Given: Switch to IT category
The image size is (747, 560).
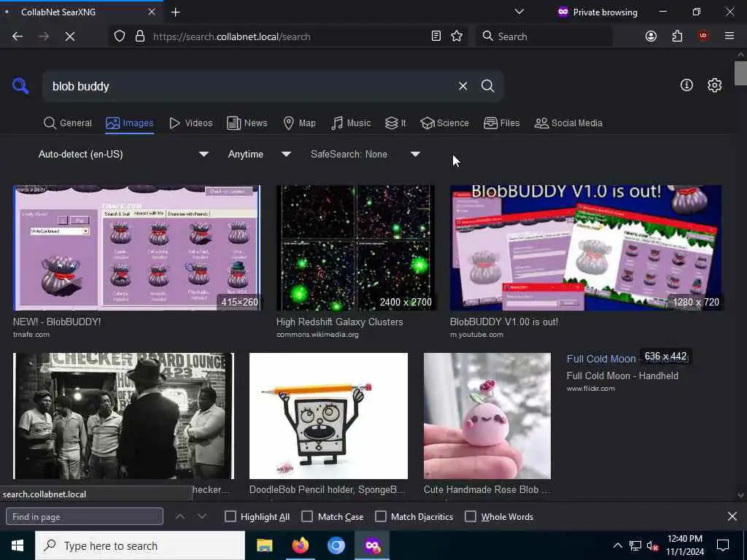Looking at the screenshot, I should [395, 123].
